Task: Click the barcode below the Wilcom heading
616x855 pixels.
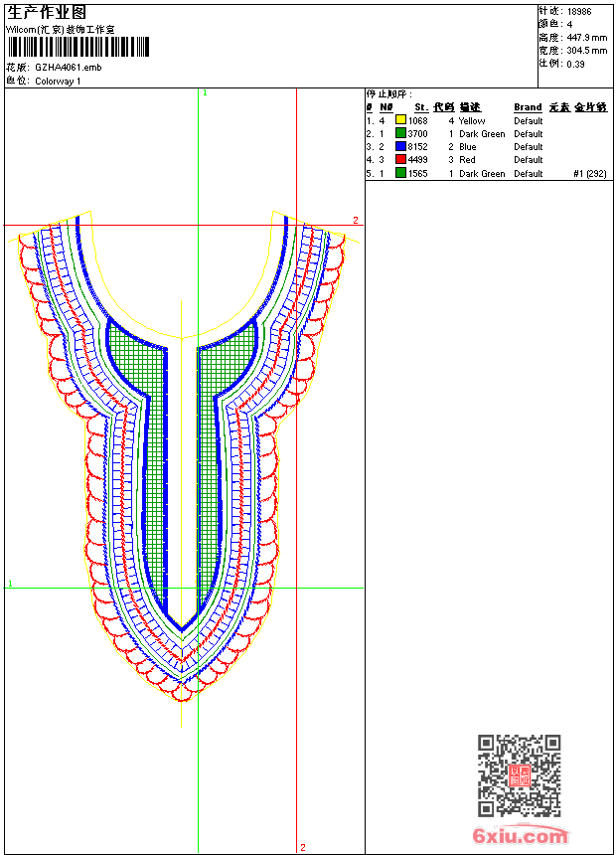Action: (77, 47)
